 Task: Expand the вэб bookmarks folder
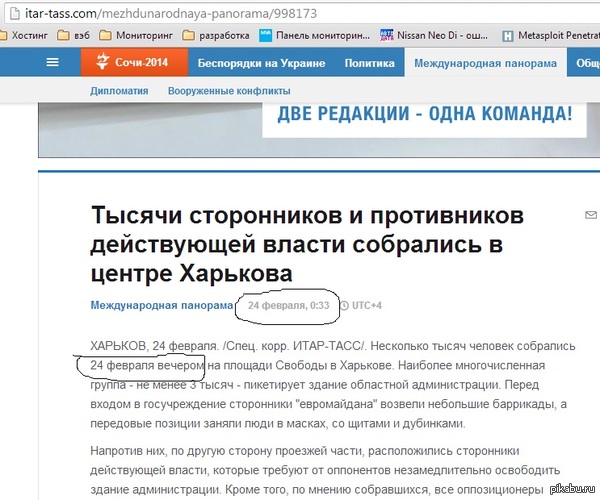[x=97, y=34]
